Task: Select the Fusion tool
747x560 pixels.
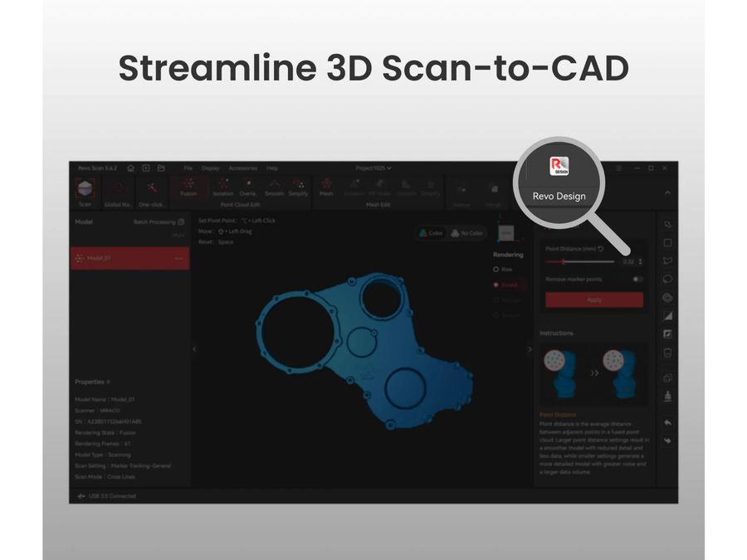Action: 188,188
